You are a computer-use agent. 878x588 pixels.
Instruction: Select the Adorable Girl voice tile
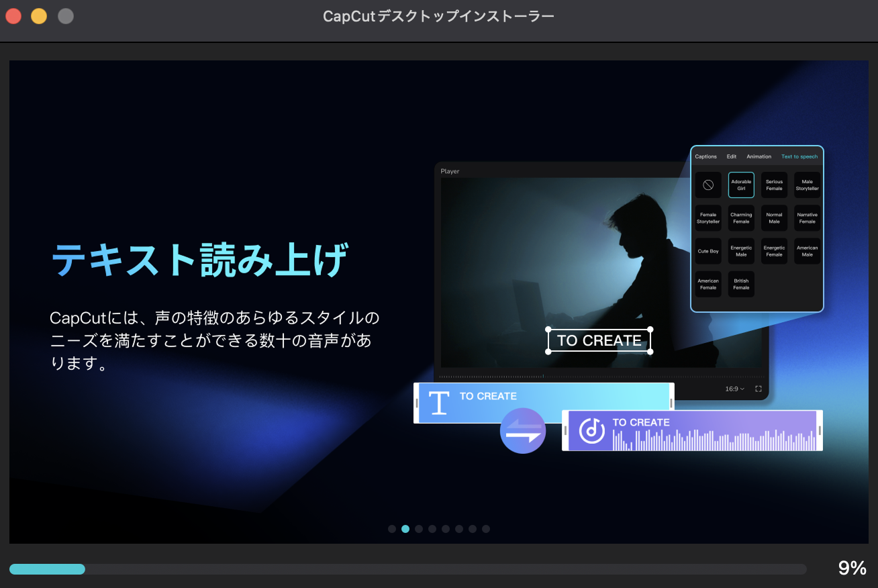(x=741, y=185)
